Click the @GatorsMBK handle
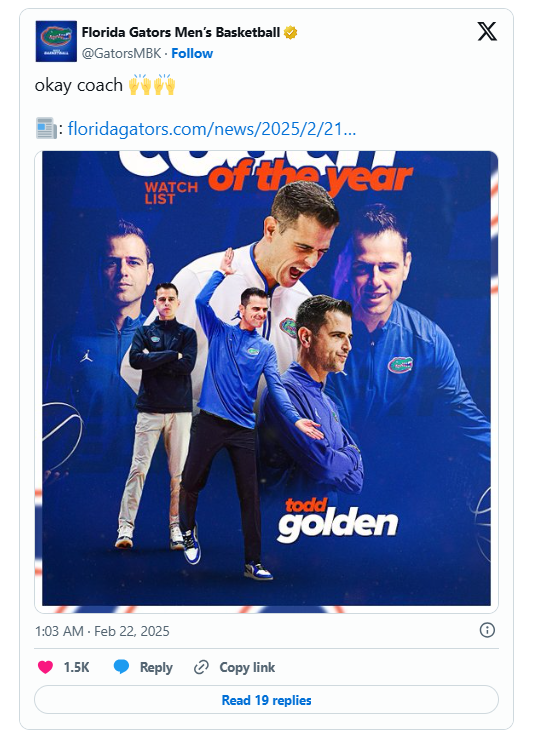The width and height of the screenshot is (535, 735). pos(121,53)
